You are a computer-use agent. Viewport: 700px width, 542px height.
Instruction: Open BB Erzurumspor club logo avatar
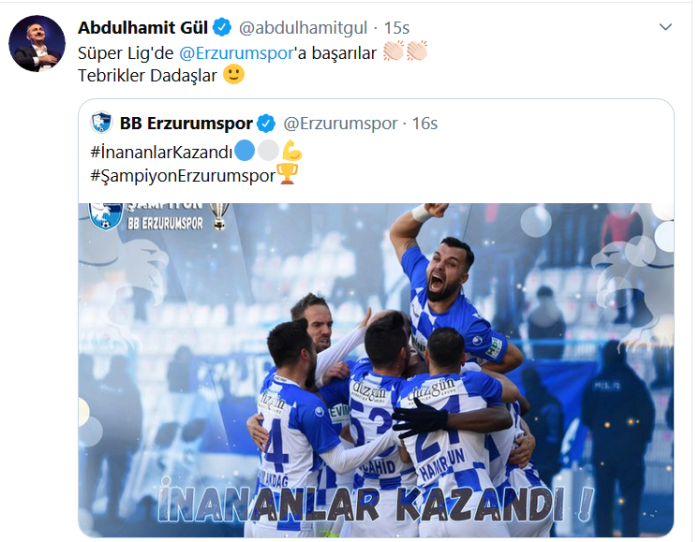point(101,123)
